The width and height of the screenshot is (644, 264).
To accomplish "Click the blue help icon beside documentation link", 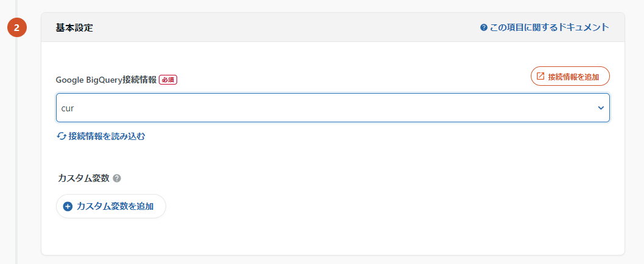I will click(x=483, y=27).
